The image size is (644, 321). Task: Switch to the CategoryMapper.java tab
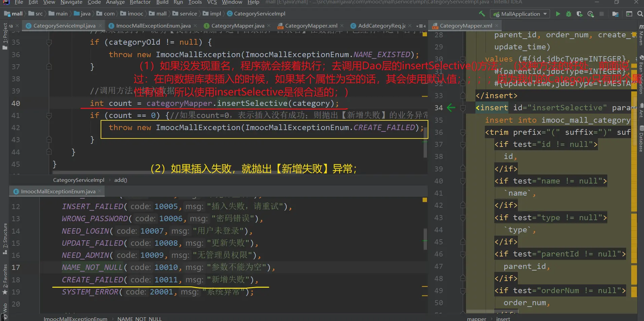point(238,26)
